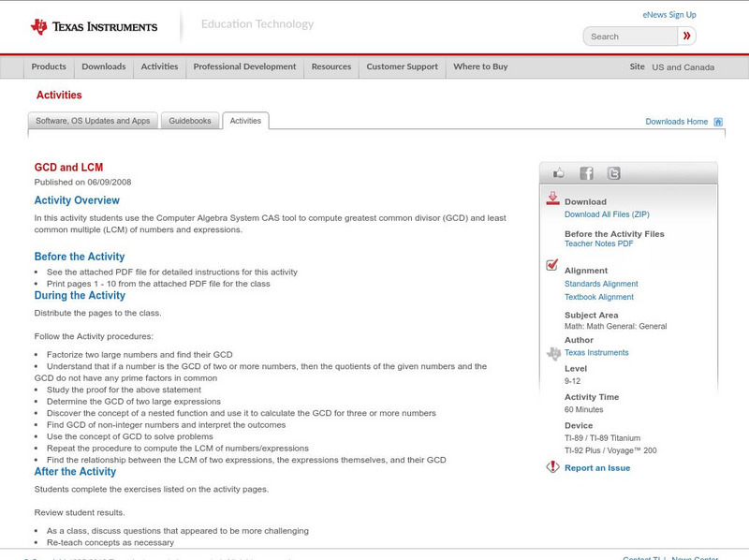Click the Report an Issue link
This screenshot has width=749, height=560.
597,468
